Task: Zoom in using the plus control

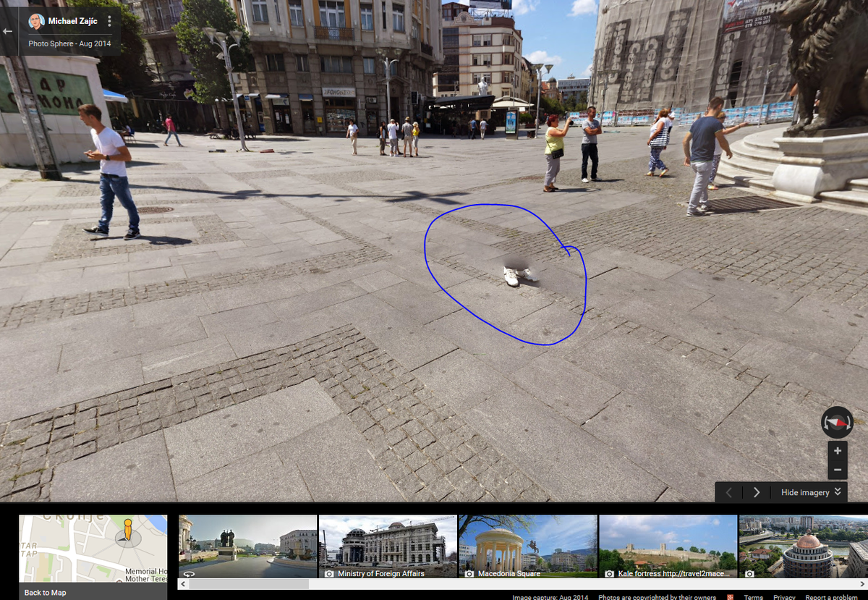Action: coord(837,451)
